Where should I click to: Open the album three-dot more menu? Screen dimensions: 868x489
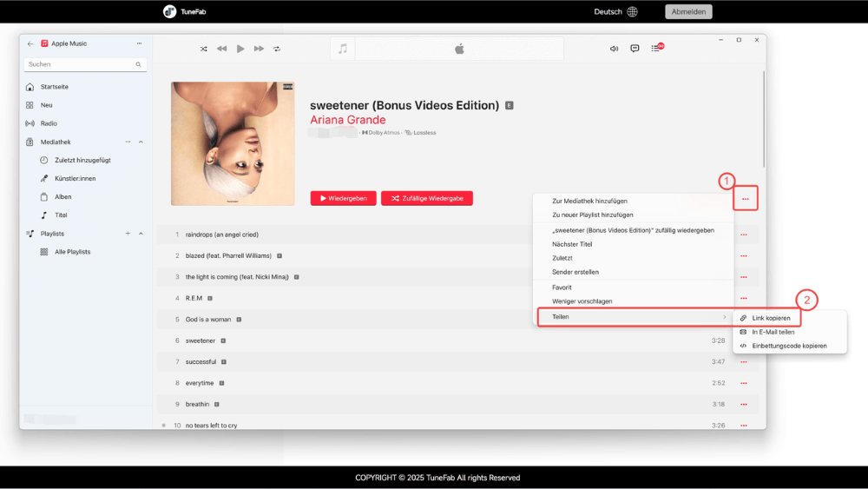tap(745, 199)
